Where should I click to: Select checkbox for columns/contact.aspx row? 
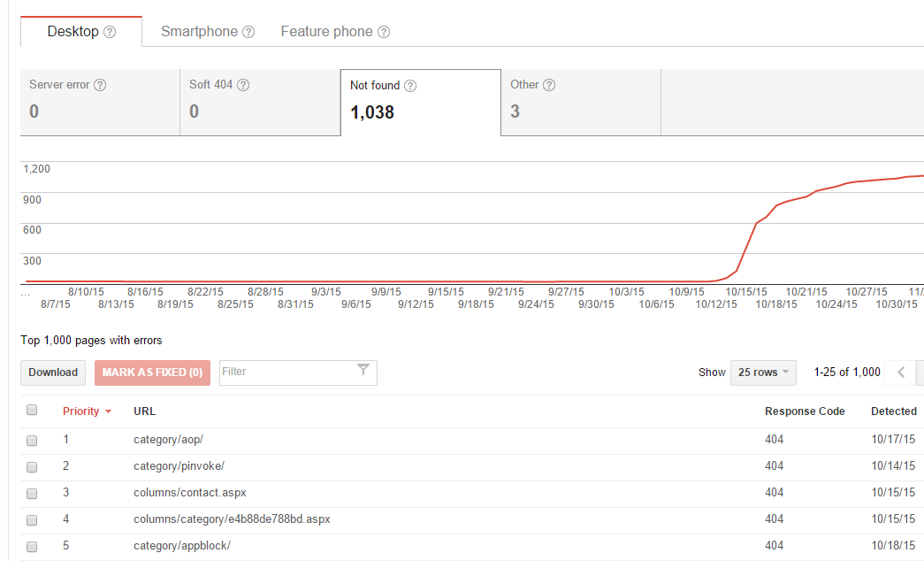(x=33, y=493)
